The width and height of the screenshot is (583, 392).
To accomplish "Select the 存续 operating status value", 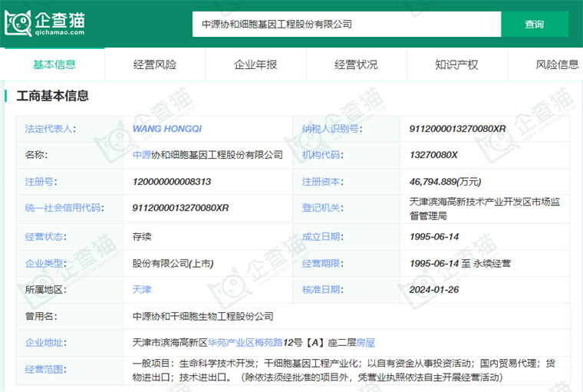I will pyautogui.click(x=142, y=236).
